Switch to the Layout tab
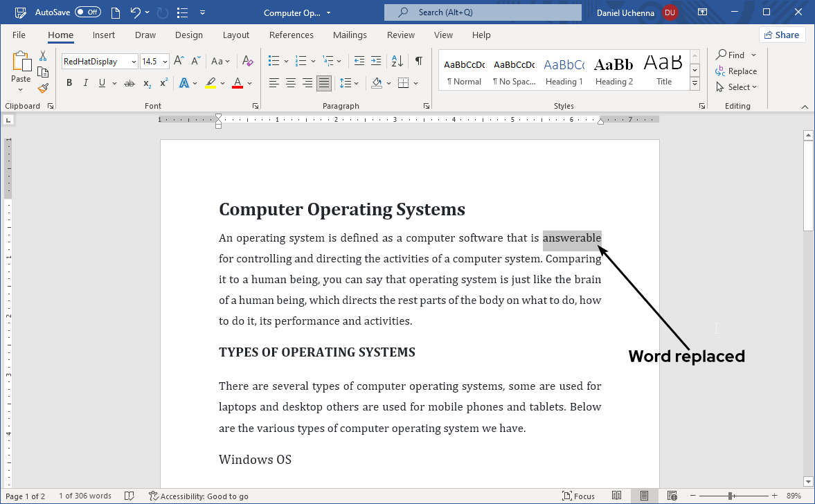The height and width of the screenshot is (504, 815). click(235, 35)
